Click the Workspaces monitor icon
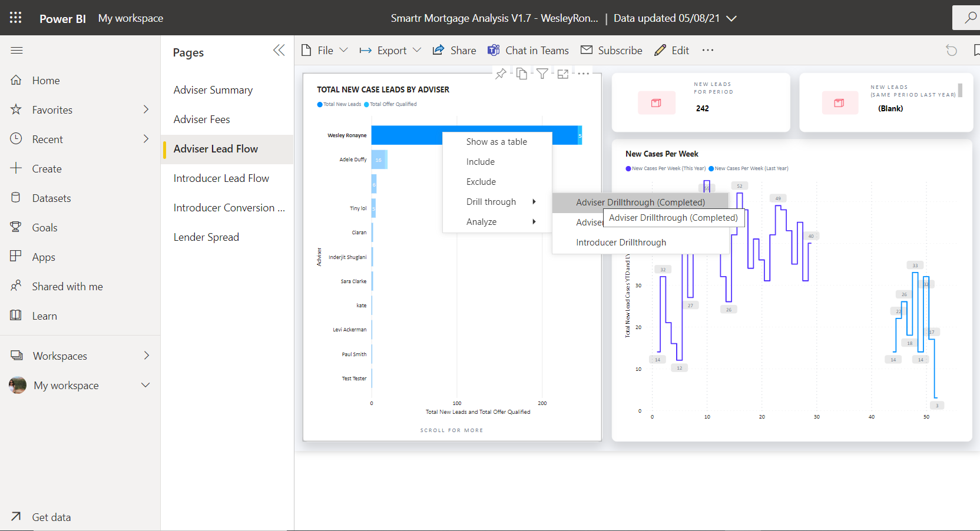This screenshot has height=531, width=980. coord(16,356)
